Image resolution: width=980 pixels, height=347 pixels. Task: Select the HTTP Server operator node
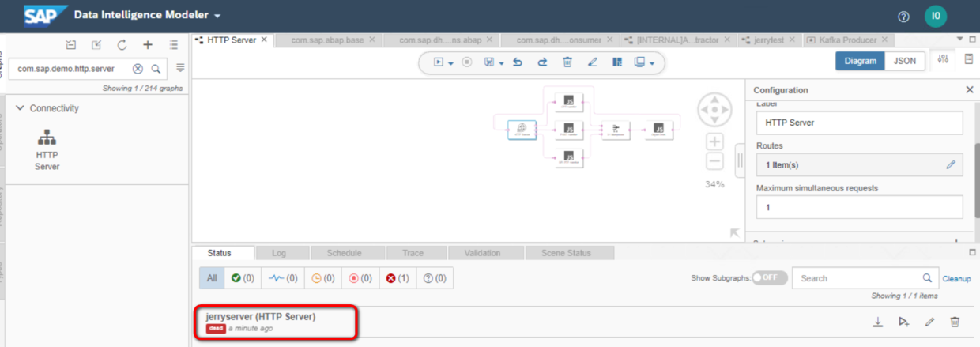click(522, 130)
